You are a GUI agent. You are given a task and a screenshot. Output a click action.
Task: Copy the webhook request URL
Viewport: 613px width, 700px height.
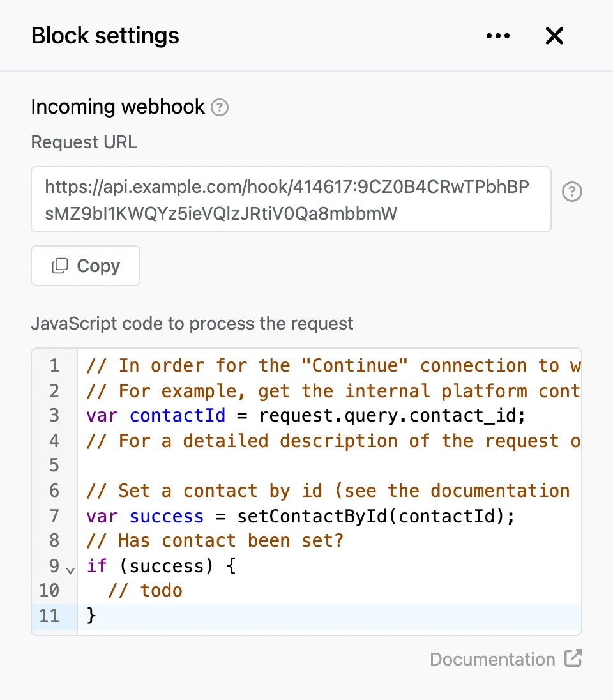point(86,266)
